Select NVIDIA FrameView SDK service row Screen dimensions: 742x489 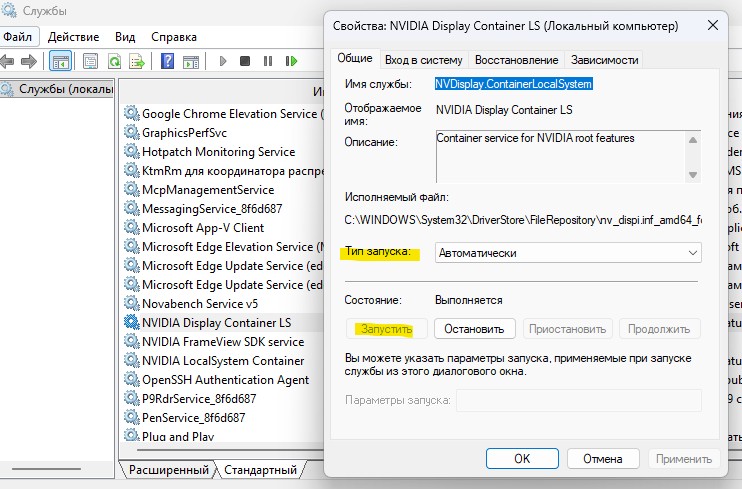pos(222,341)
